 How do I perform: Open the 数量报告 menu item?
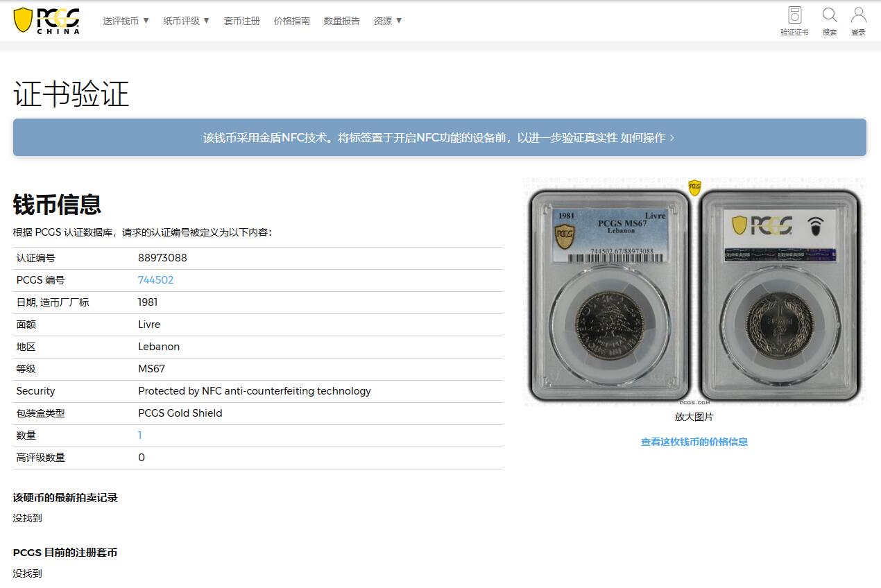click(341, 21)
